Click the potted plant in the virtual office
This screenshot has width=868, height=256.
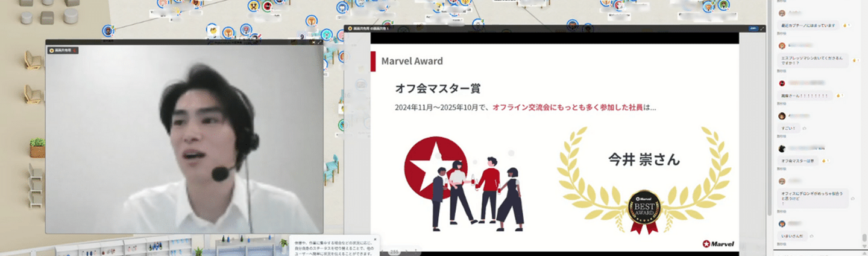tap(37, 148)
